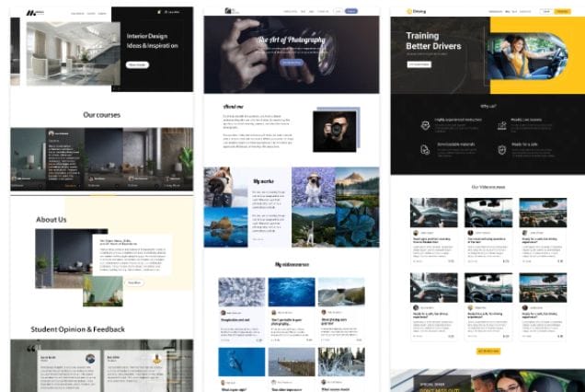Open the shopping bag icon in interior design header
The width and height of the screenshot is (585, 392).
click(159, 12)
